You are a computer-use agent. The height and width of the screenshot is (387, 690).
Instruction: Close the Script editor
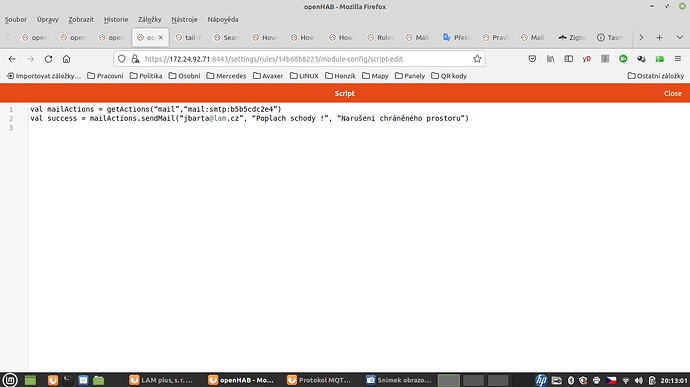point(672,93)
